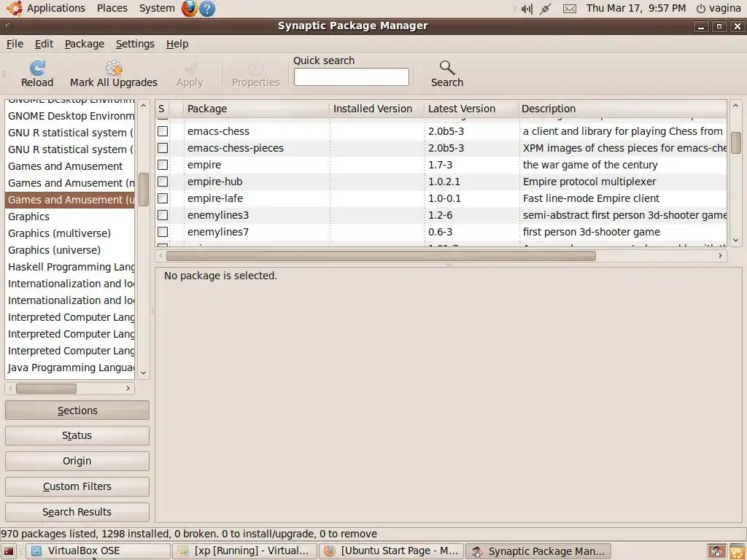Launch Firefox from the top panel

click(189, 9)
